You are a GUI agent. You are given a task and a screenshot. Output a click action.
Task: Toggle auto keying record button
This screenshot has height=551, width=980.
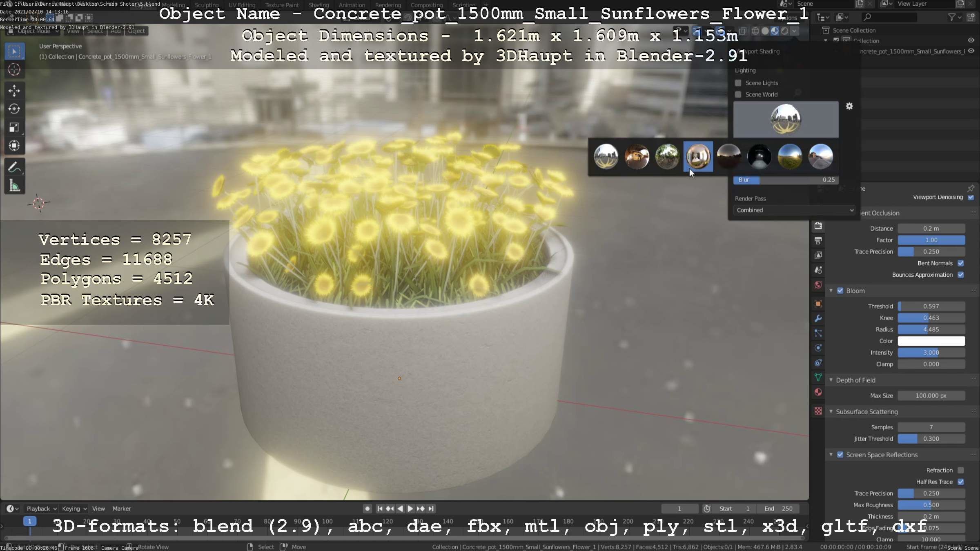tap(367, 509)
